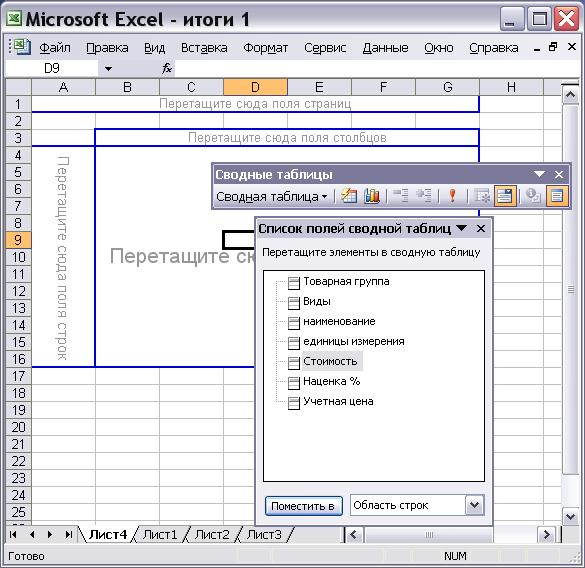Click icon next to Учетная цена field
Viewport: 585px width, 568px height.
click(294, 403)
